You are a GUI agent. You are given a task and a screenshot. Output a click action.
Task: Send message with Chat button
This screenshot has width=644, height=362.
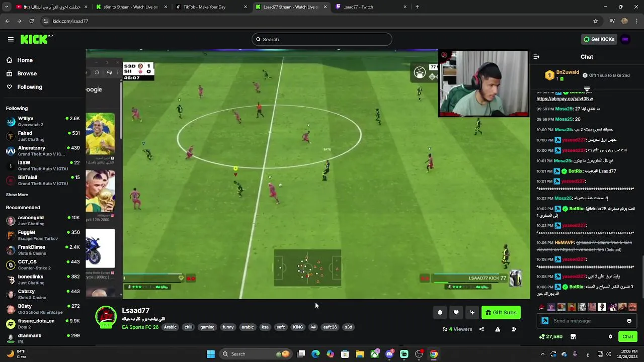628,336
